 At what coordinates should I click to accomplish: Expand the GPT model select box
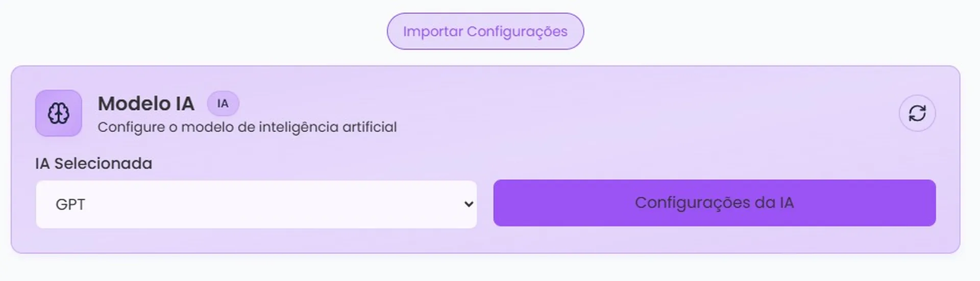(256, 205)
